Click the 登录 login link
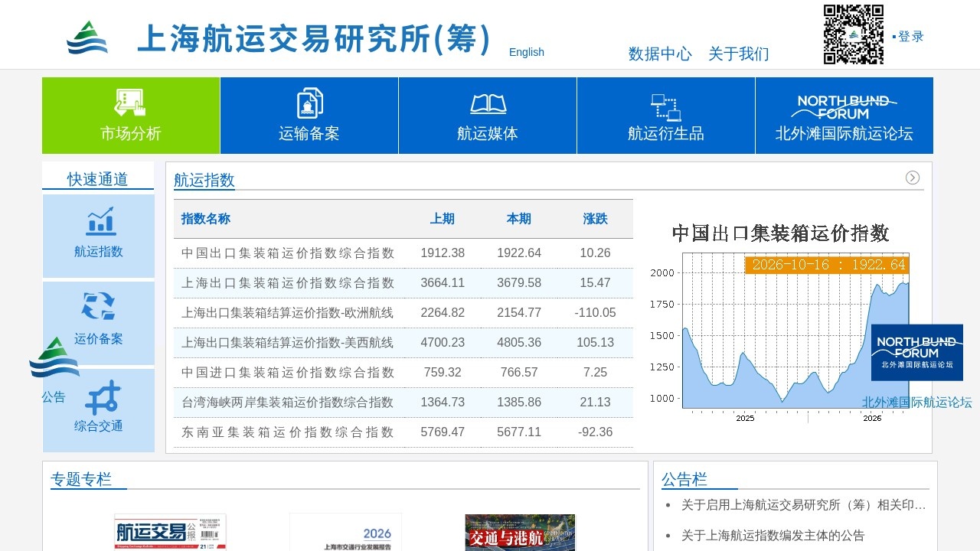Viewport: 980px width, 551px height. pos(911,36)
